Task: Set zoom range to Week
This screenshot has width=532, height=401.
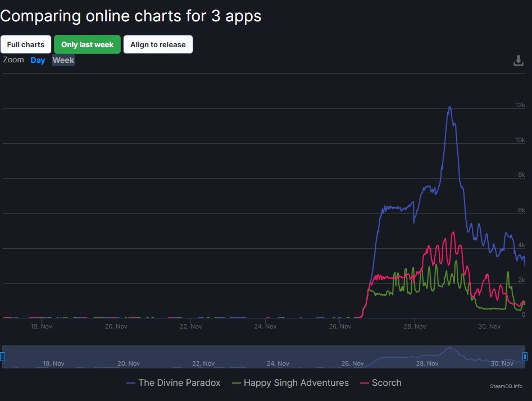Action: (63, 61)
